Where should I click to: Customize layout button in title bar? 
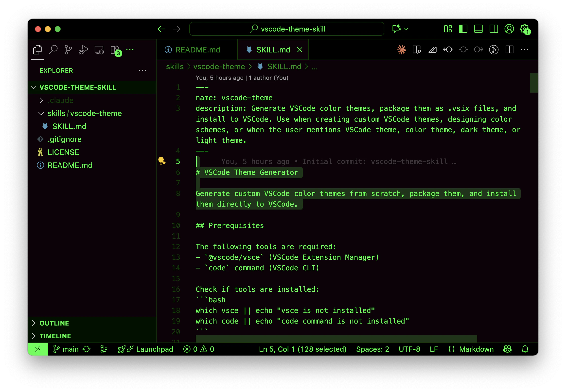pos(448,29)
